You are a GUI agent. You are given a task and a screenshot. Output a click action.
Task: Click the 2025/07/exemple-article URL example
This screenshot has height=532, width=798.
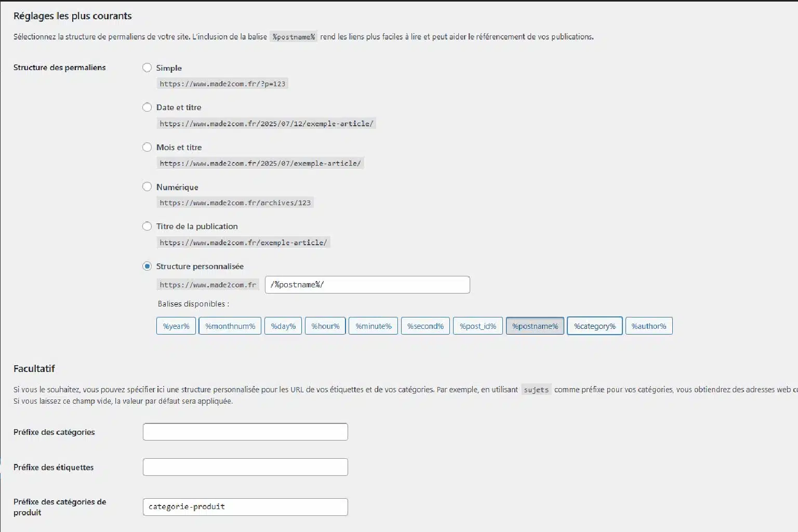pyautogui.click(x=260, y=163)
